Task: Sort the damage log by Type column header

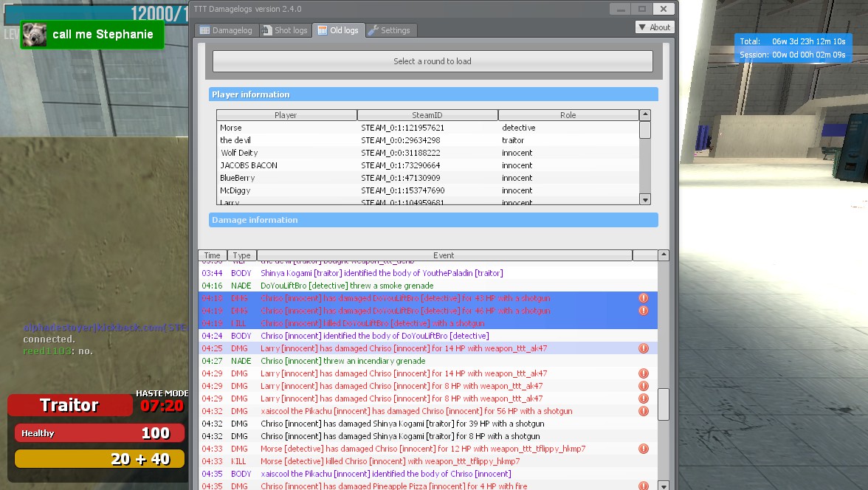Action: (241, 255)
